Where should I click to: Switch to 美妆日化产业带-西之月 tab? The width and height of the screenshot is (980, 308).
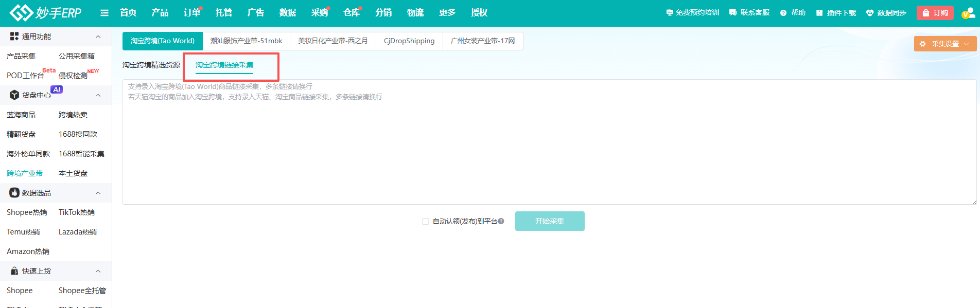click(333, 41)
